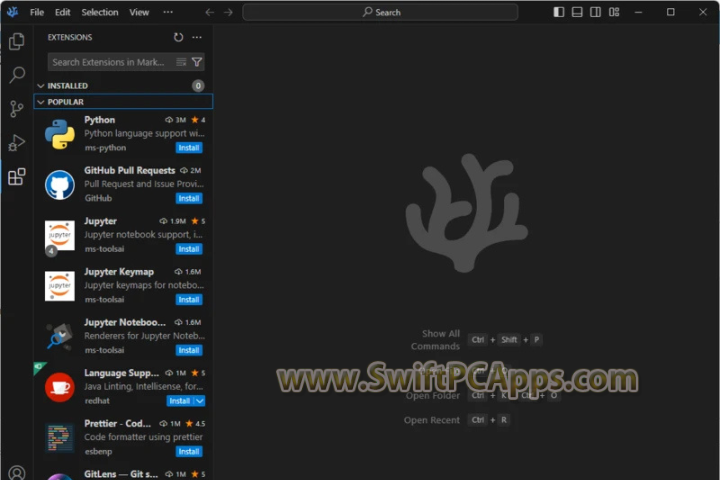Select the Extensions view icon
This screenshot has width=720, height=480.
[x=17, y=177]
